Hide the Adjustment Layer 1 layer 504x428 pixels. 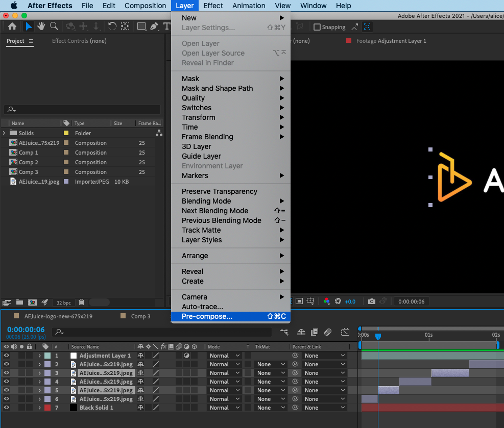(x=7, y=356)
